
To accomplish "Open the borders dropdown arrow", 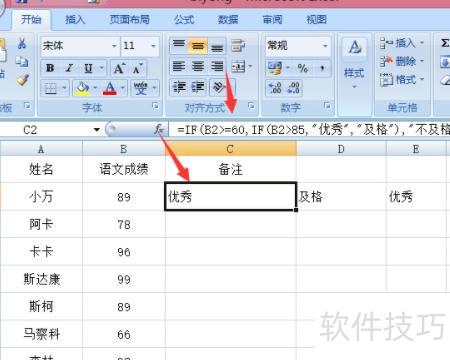I will (x=64, y=88).
